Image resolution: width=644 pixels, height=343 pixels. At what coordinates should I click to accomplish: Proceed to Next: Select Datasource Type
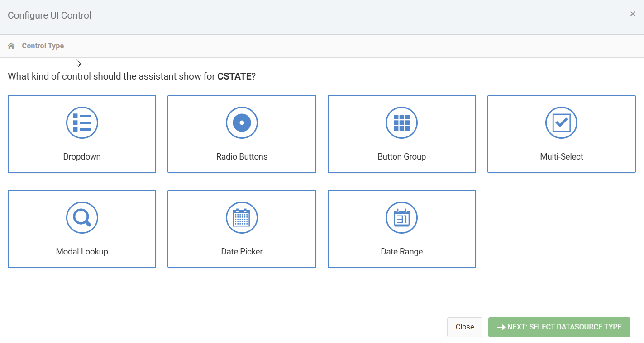(x=559, y=327)
